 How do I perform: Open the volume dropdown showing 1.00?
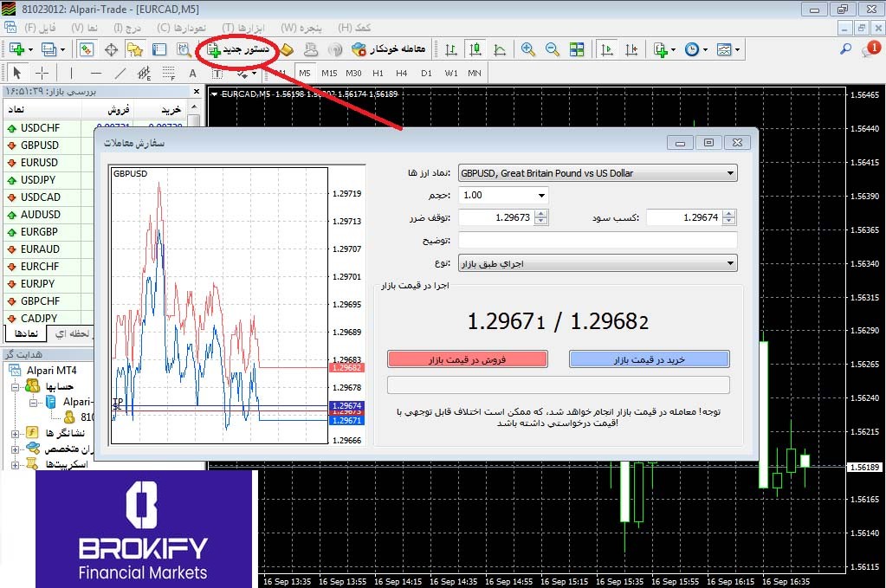coord(542,196)
